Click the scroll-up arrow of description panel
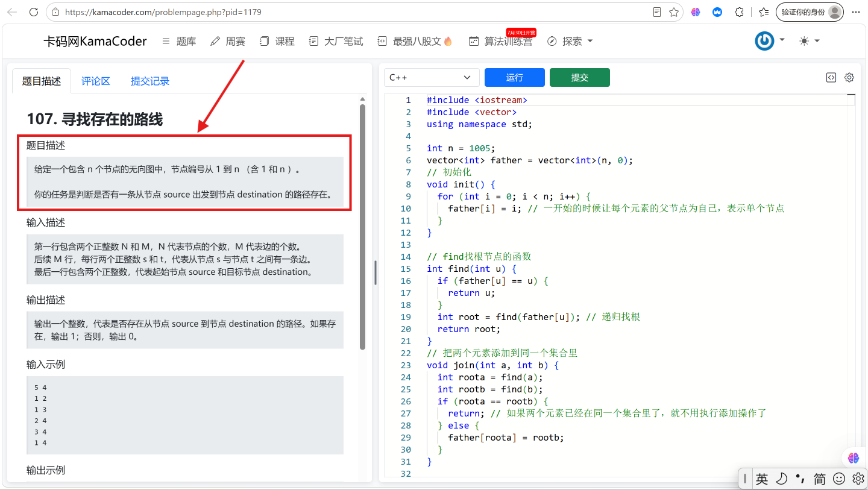Viewport: 868px width, 490px height. click(x=362, y=99)
